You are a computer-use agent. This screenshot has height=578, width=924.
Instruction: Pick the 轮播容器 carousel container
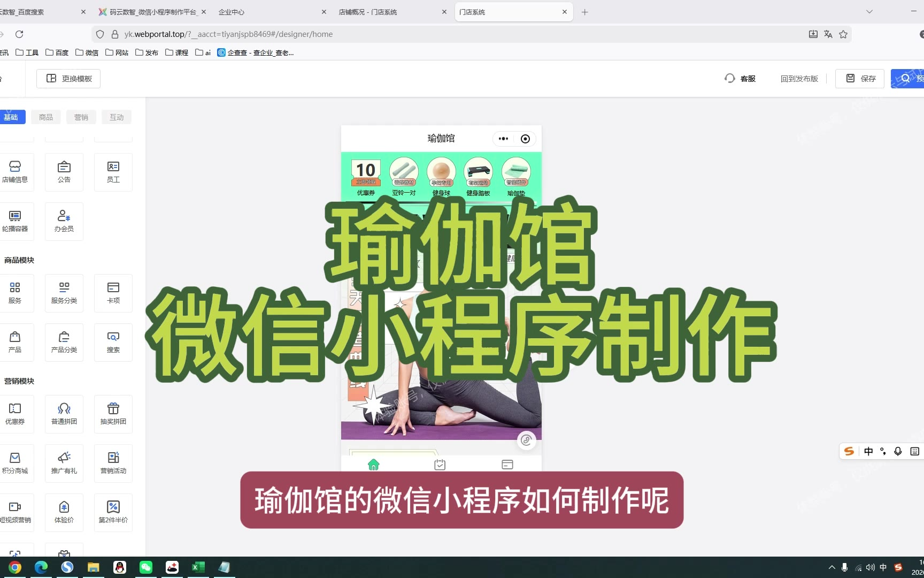tap(15, 221)
